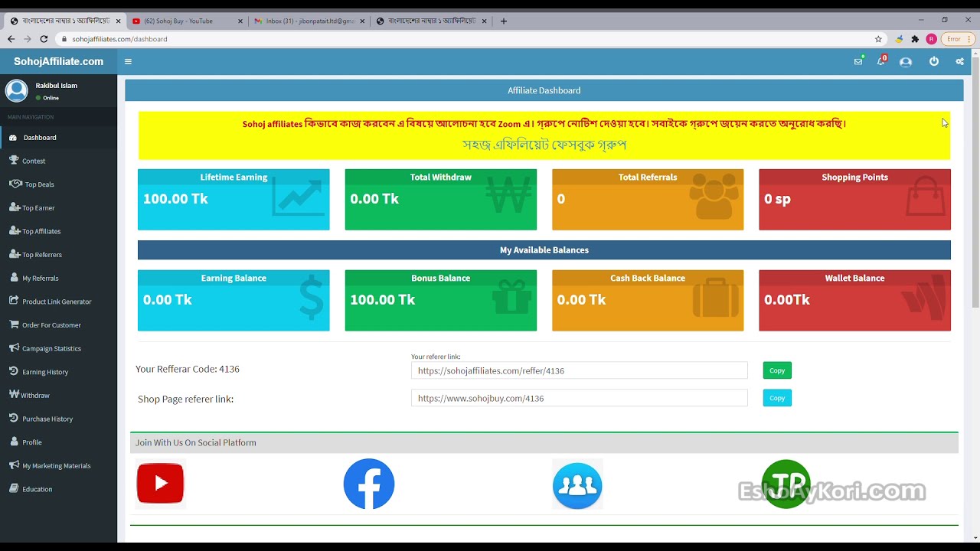Switch to the Gmail Inbox tab
Viewport: 980px width, 551px height.
[309, 21]
